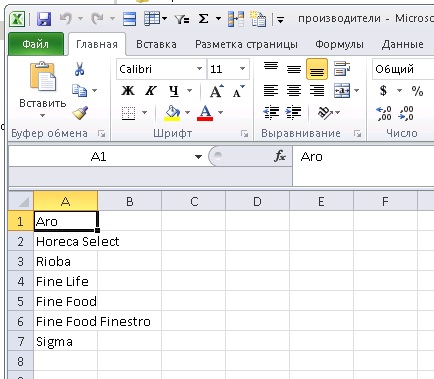
Task: Switch to the Главная tab
Action: 97,44
